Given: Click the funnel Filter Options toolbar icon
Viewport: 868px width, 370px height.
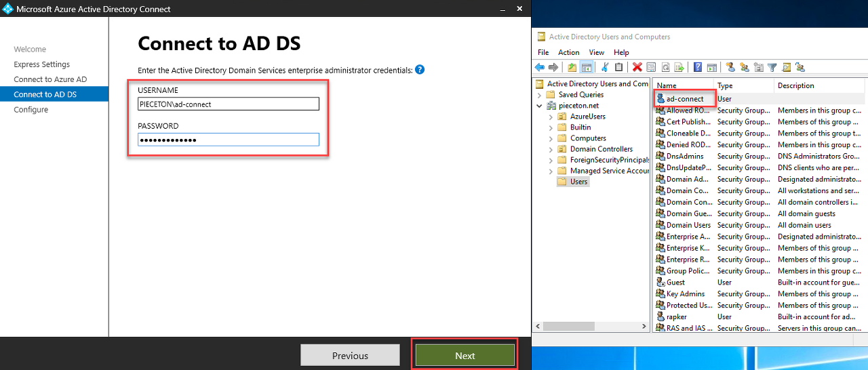Looking at the screenshot, I should (x=772, y=67).
